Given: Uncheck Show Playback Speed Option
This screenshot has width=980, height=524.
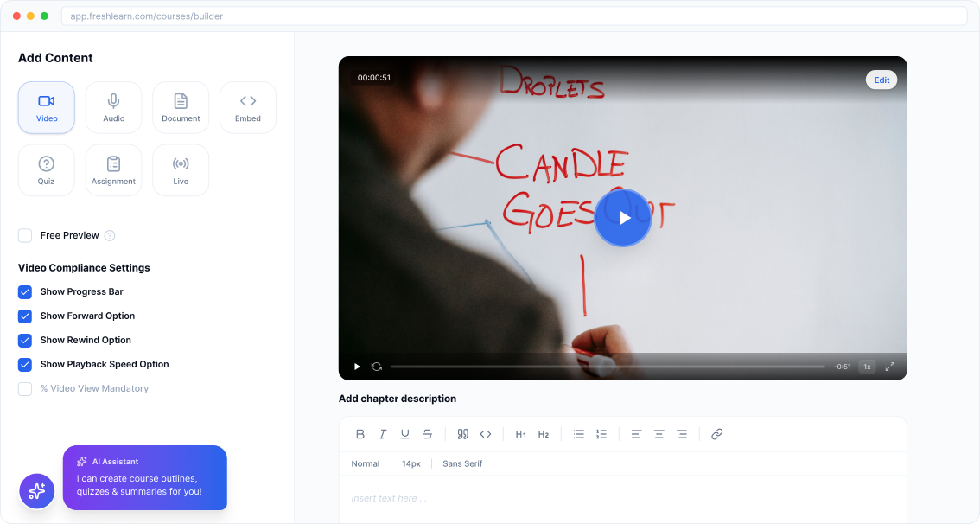Looking at the screenshot, I should point(25,365).
